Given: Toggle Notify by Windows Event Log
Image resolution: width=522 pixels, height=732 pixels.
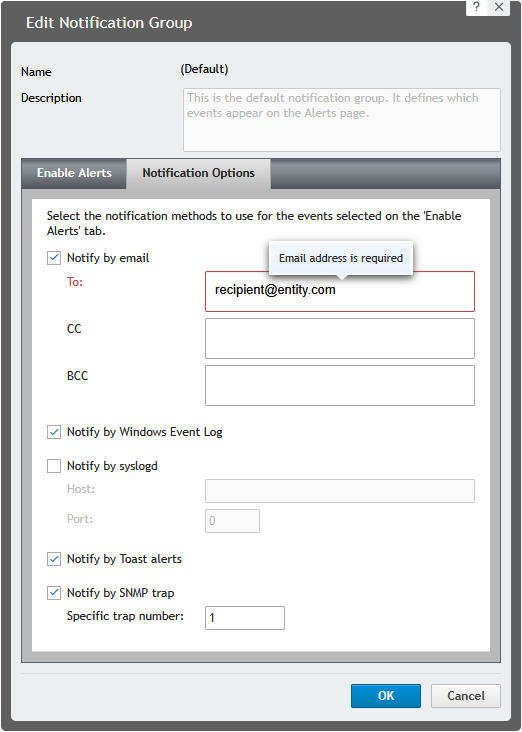Looking at the screenshot, I should pos(54,432).
